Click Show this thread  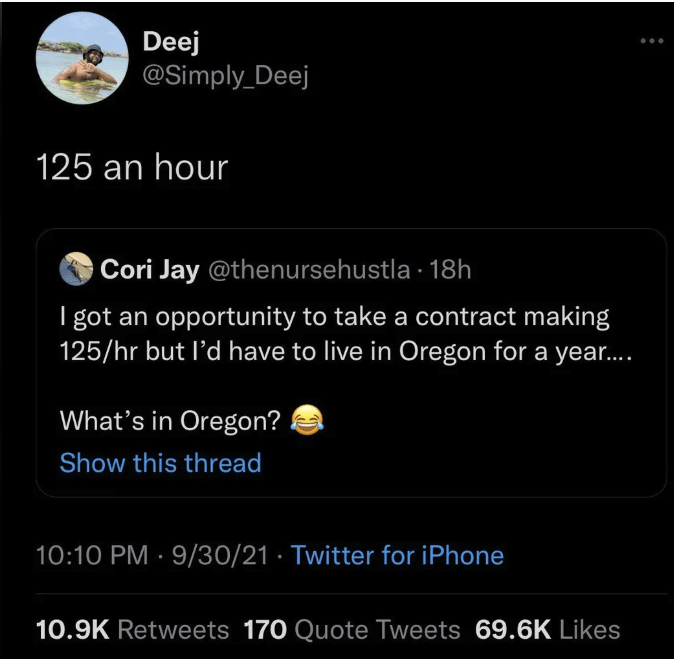point(160,463)
